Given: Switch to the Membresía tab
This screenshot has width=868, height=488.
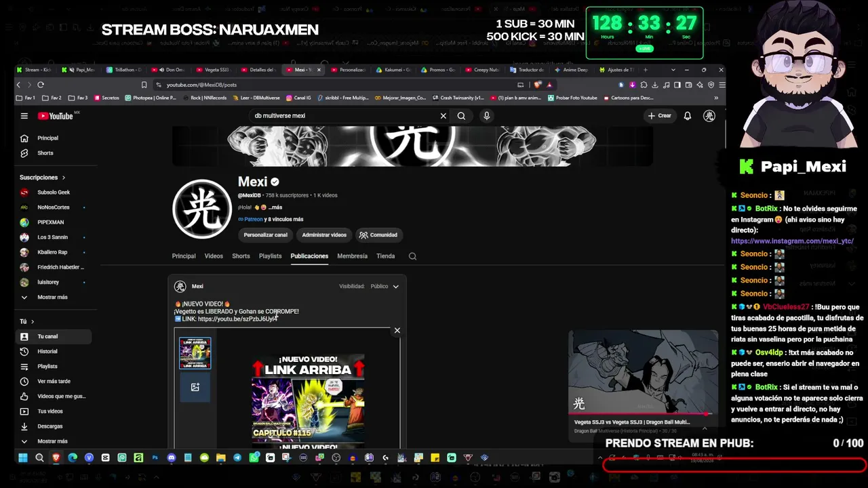Looking at the screenshot, I should coord(352,256).
